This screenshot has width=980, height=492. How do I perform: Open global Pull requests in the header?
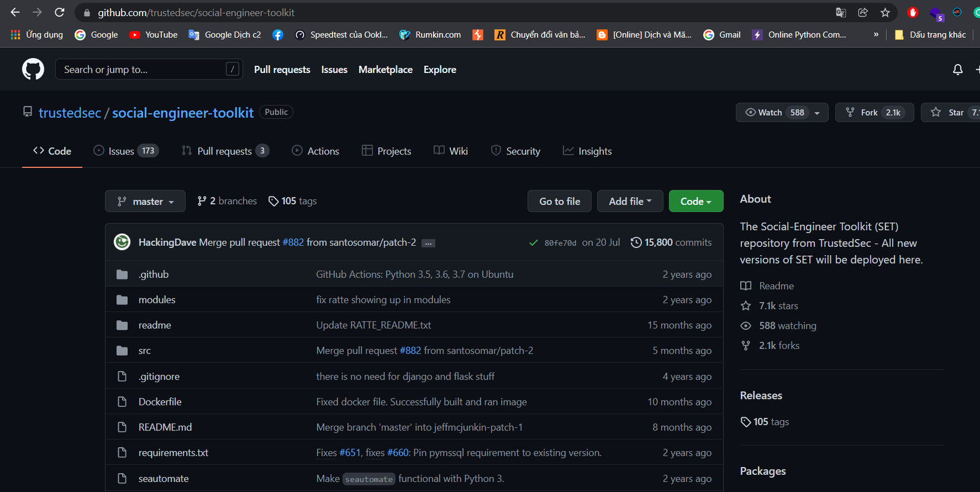[x=282, y=69]
